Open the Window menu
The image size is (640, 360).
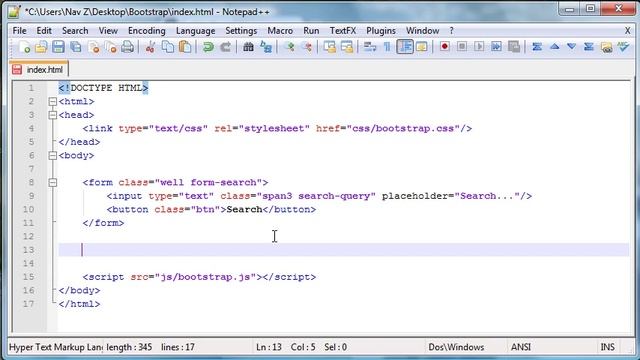point(422,31)
